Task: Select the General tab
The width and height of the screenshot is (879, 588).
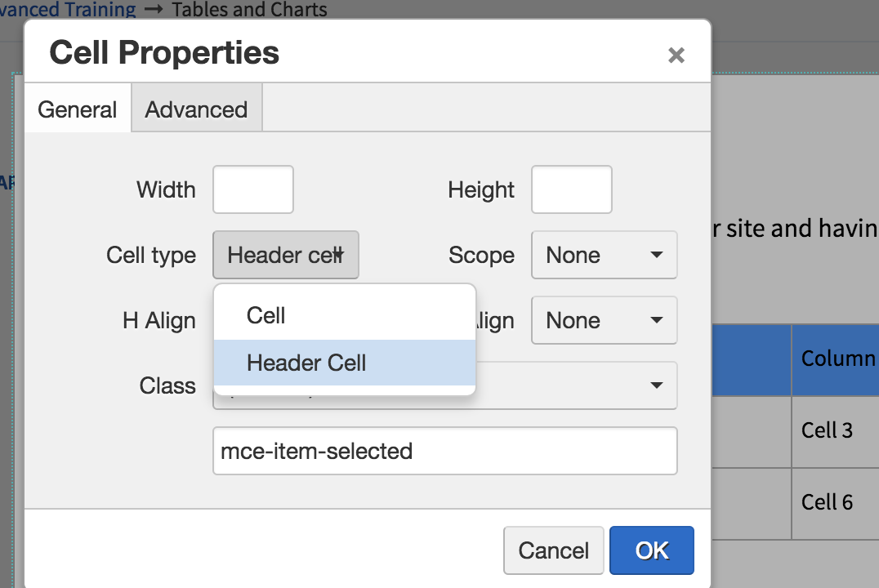Action: point(78,109)
